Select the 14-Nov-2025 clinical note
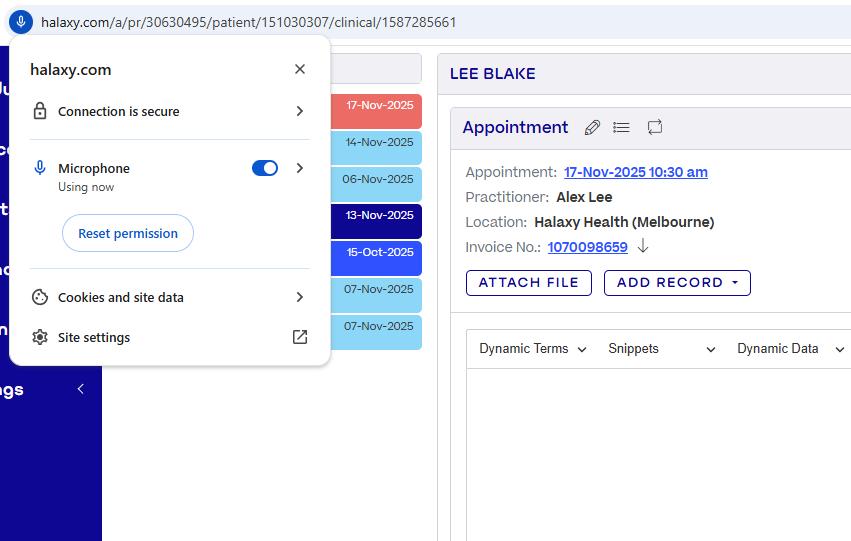 pos(376,148)
